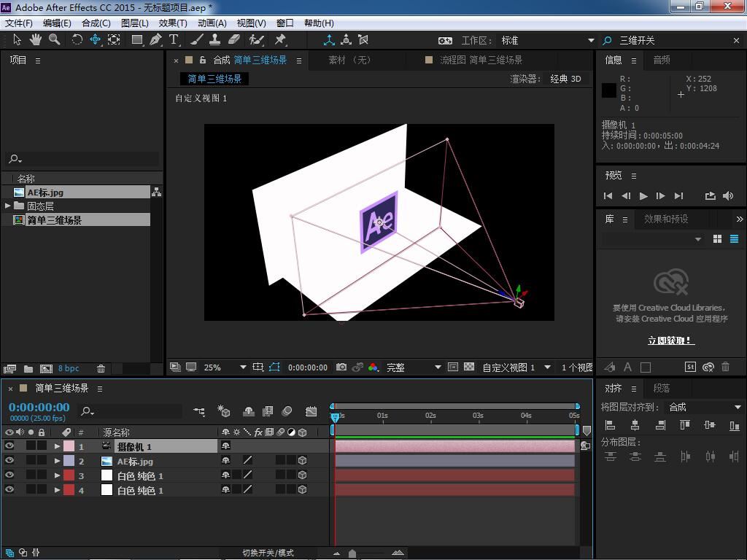Switch to the 段落 tab
Viewport: 747px width, 560px height.
tap(662, 388)
